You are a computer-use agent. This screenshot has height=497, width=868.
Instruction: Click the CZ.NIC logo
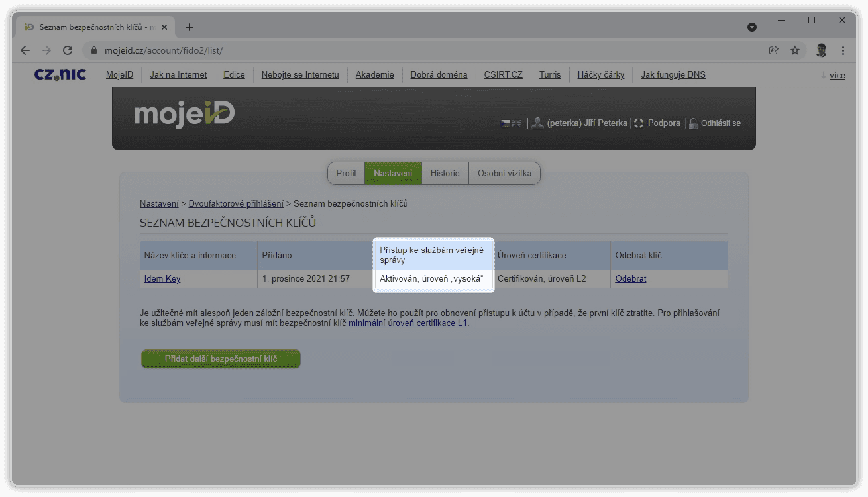click(x=60, y=75)
